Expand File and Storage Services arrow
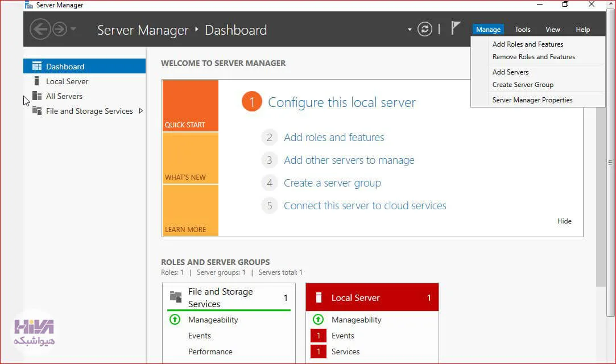The height and width of the screenshot is (364, 616). [140, 111]
